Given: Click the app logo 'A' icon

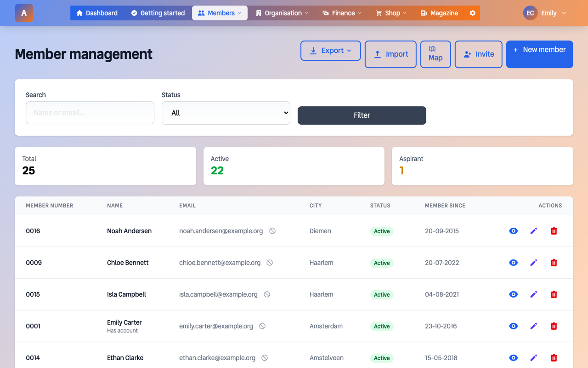Looking at the screenshot, I should coord(24,13).
